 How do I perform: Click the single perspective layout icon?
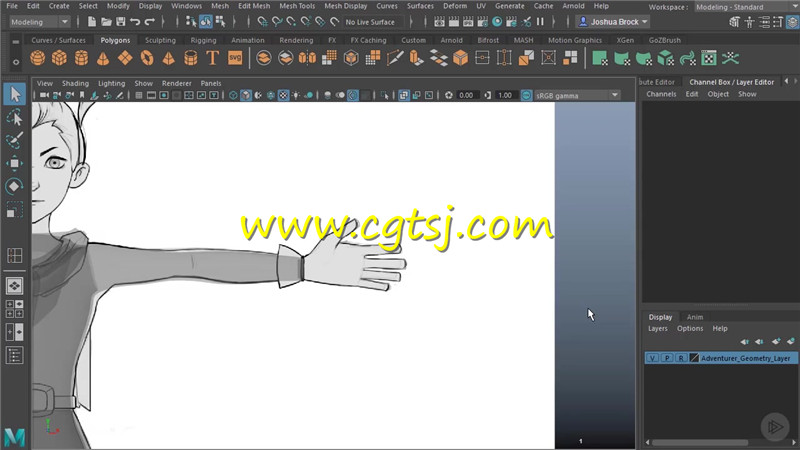(14, 286)
